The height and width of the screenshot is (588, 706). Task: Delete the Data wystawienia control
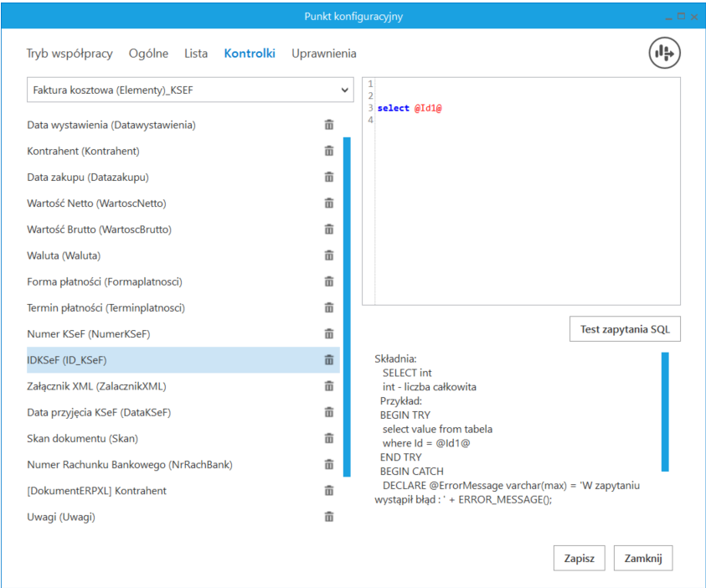point(329,125)
